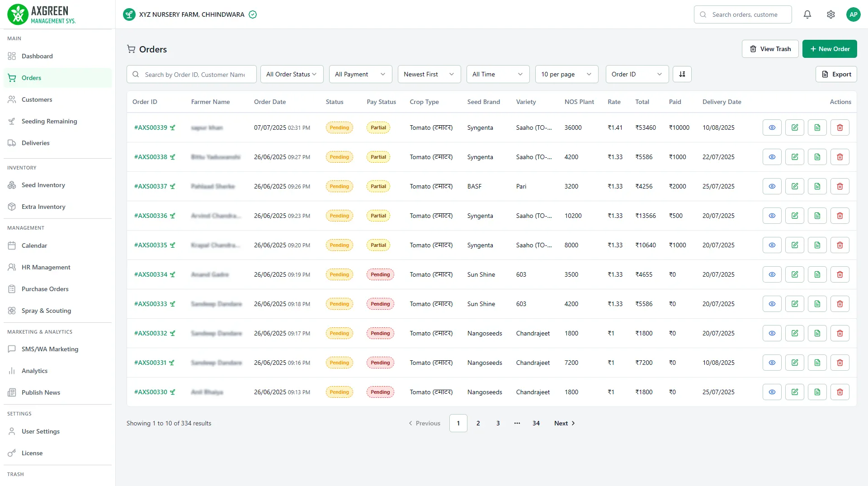Delete order #AXS00339 using trash icon
Screen dimensions: 868x486
(840, 127)
